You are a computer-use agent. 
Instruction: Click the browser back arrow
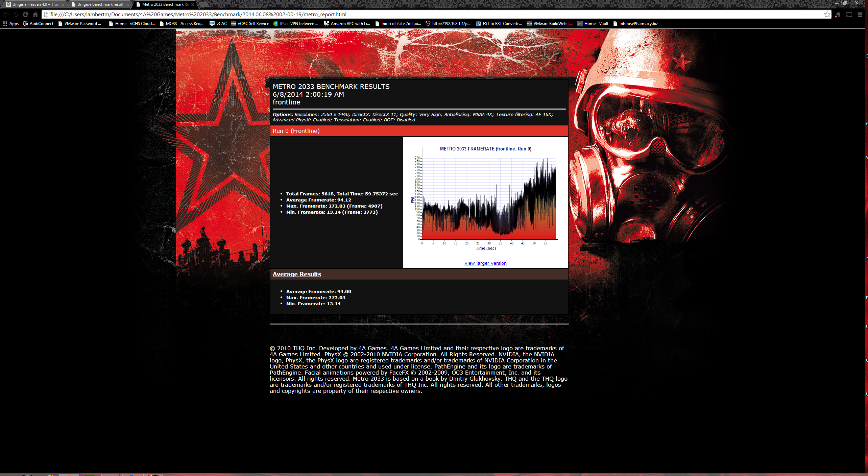6,15
